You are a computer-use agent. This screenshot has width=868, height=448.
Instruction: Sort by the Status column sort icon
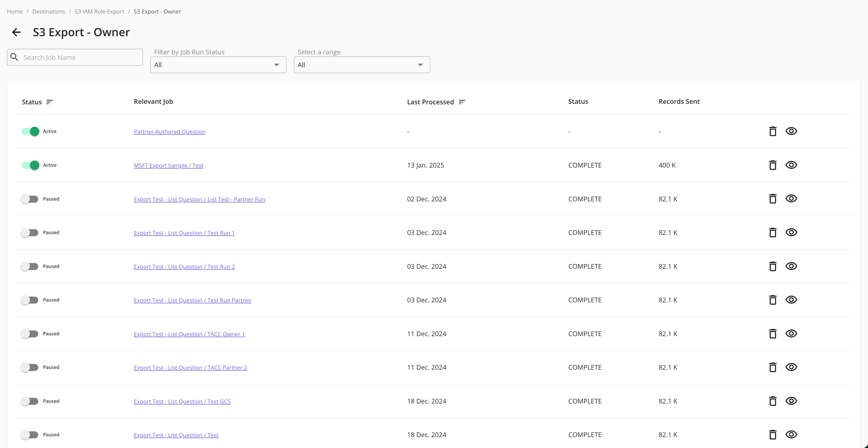(x=49, y=102)
